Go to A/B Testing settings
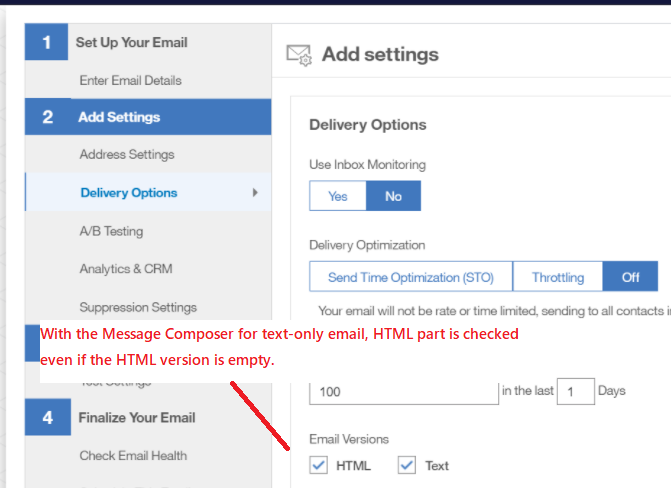This screenshot has height=488, width=671. tap(111, 231)
